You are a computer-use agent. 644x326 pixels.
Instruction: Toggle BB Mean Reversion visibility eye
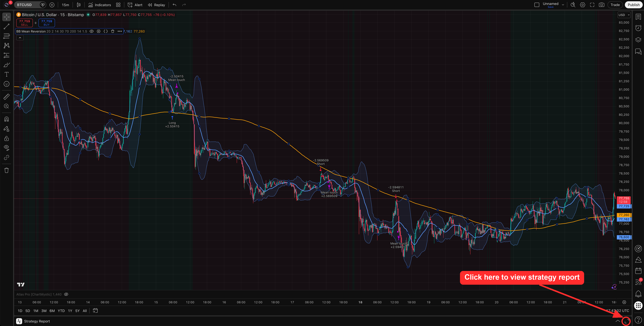pos(91,31)
